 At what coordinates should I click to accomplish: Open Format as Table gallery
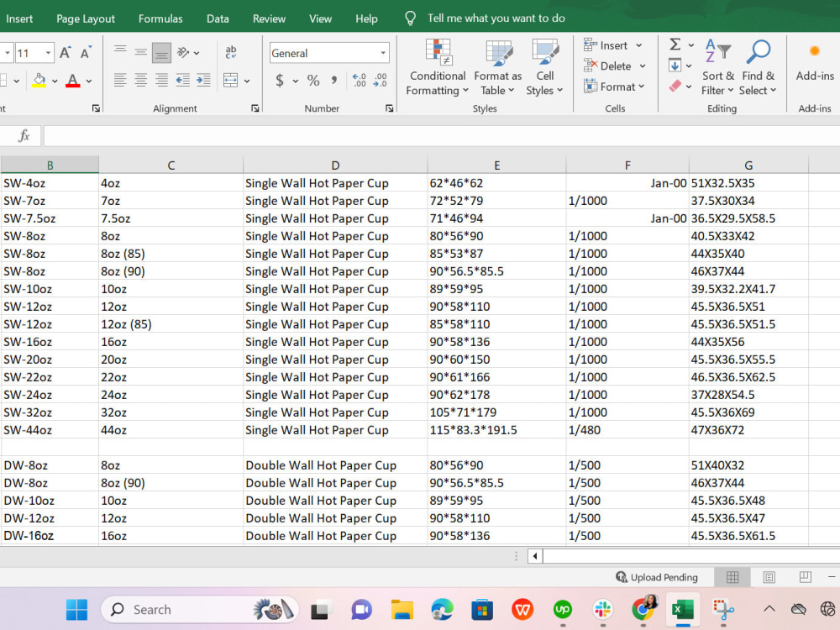[x=497, y=67]
